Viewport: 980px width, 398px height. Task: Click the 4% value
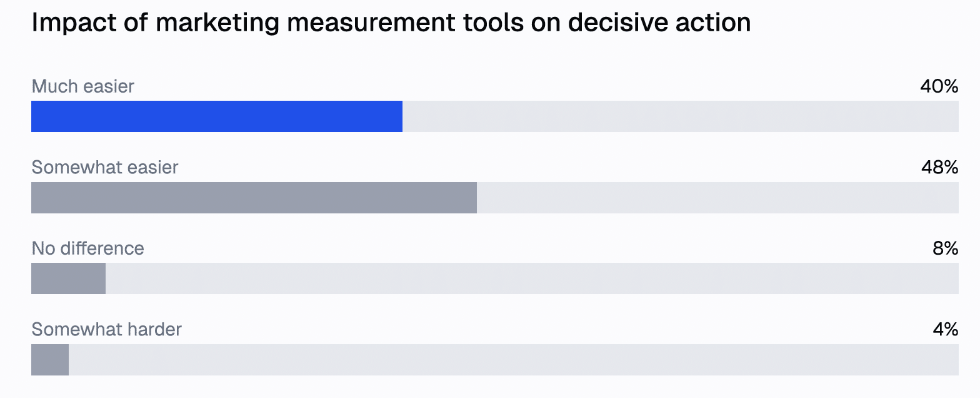point(945,329)
